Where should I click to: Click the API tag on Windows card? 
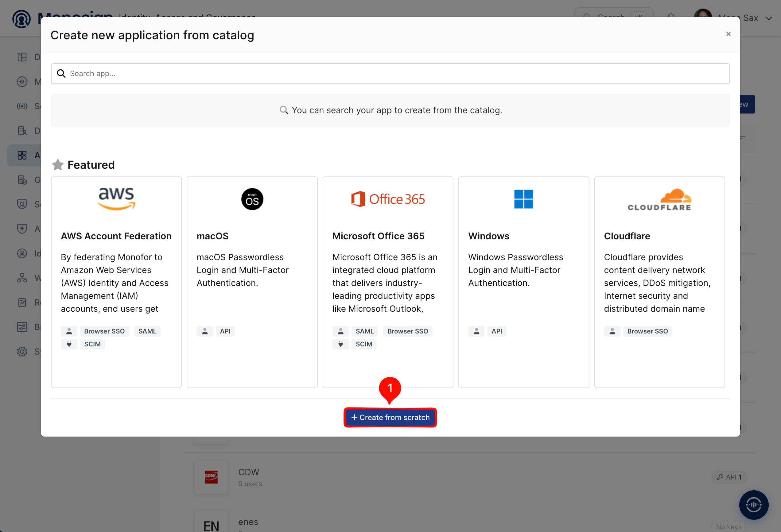click(x=497, y=331)
